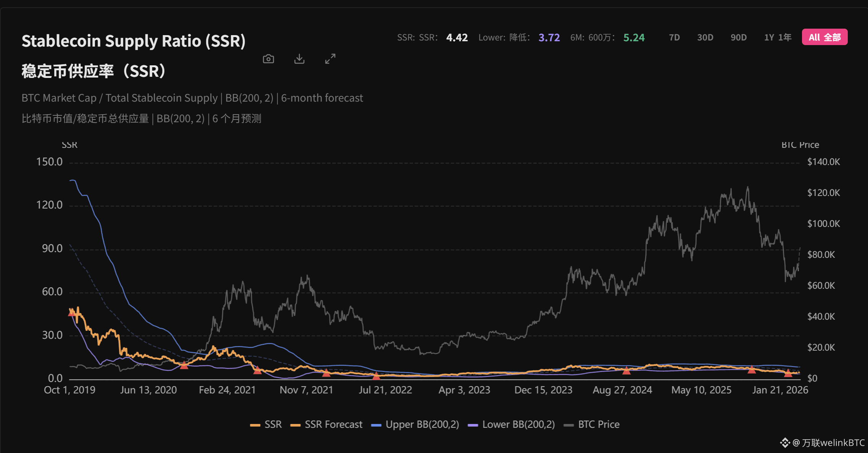
Task: Toggle SSR Forecast series in legend
Action: [x=326, y=424]
